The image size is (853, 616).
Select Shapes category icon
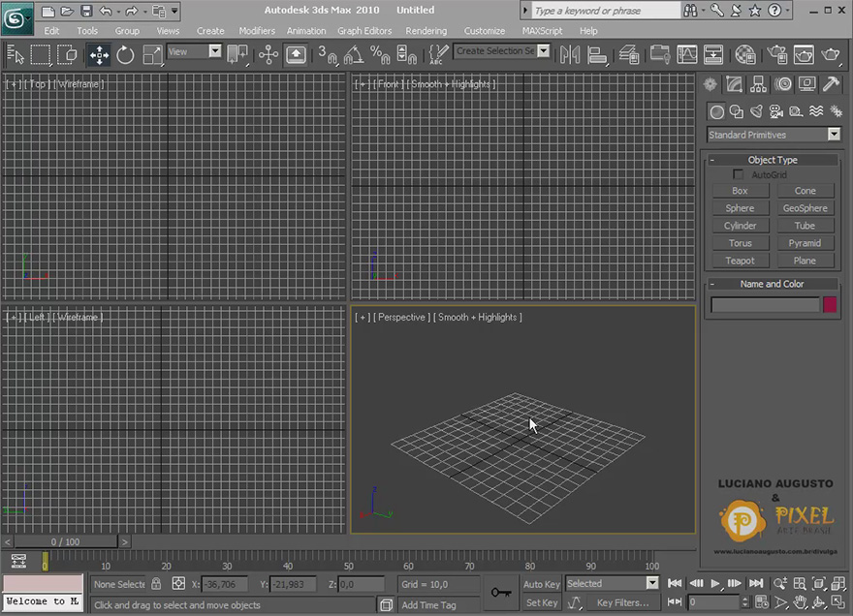(737, 111)
